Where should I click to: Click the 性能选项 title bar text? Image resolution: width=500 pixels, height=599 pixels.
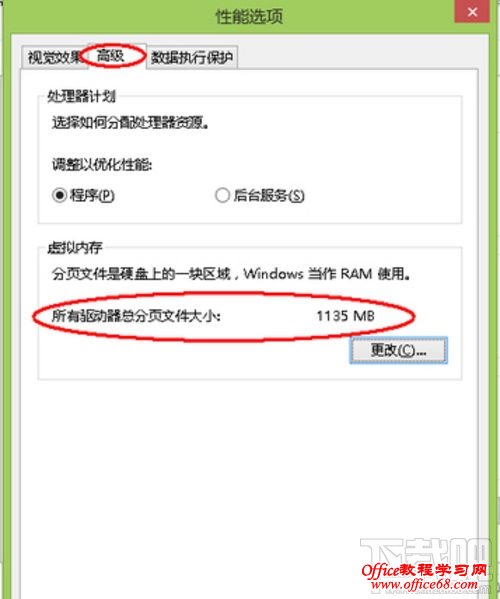pos(249,16)
